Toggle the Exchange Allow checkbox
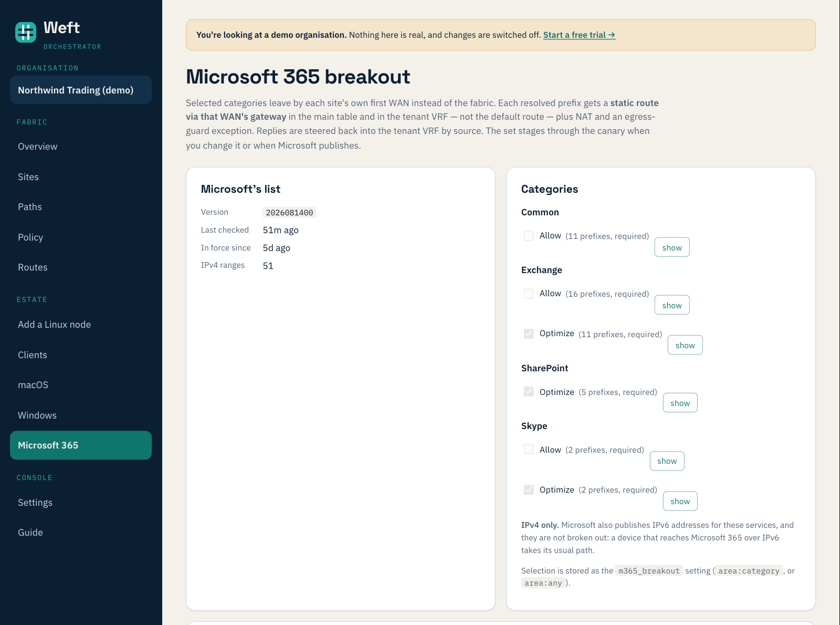The height and width of the screenshot is (625, 840). click(x=529, y=294)
